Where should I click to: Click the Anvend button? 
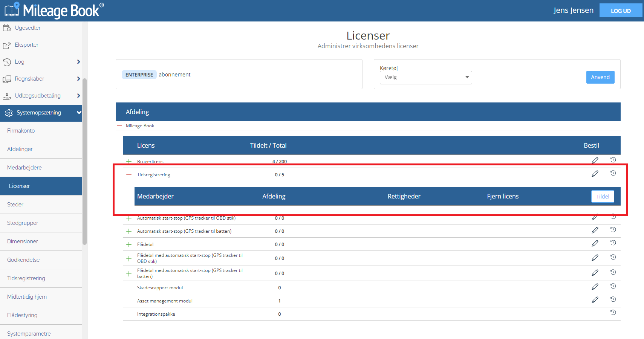[x=600, y=77]
